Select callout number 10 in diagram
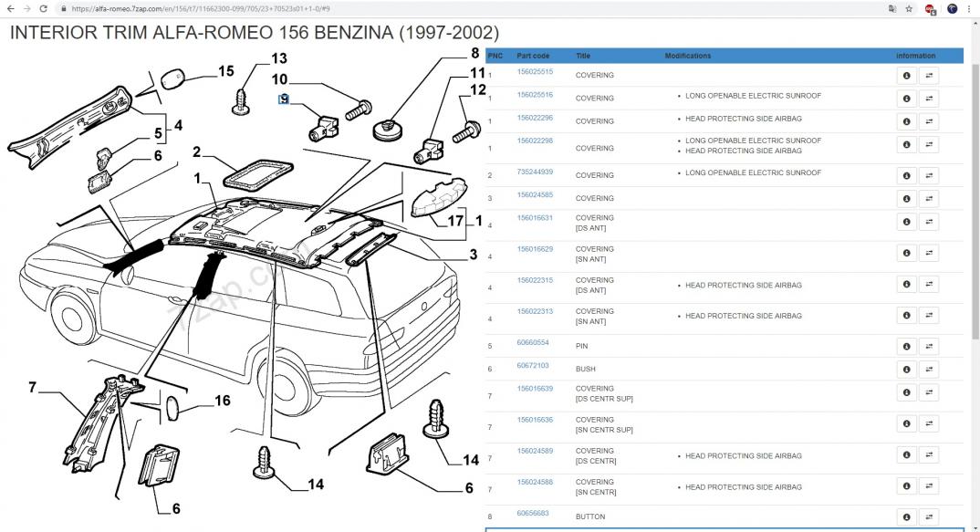 (279, 79)
